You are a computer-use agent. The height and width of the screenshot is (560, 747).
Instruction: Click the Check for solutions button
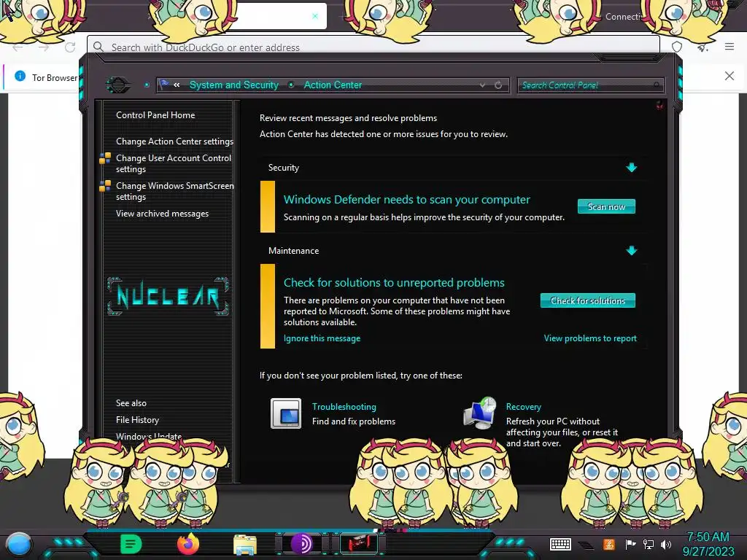(587, 300)
